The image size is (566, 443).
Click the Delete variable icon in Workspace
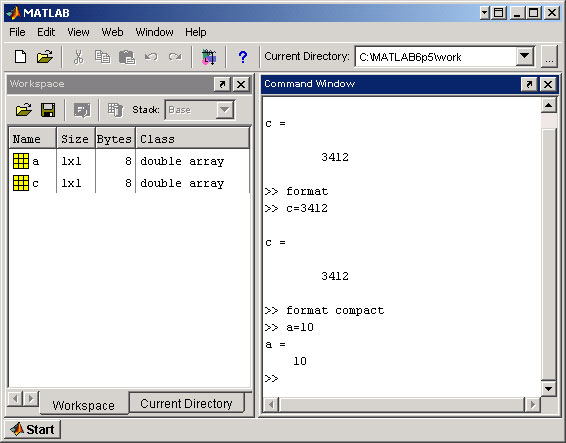point(116,110)
